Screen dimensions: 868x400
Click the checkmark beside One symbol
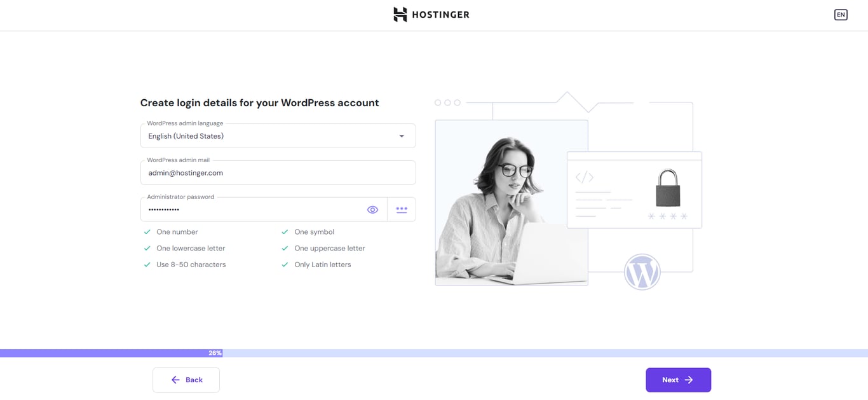(x=284, y=231)
